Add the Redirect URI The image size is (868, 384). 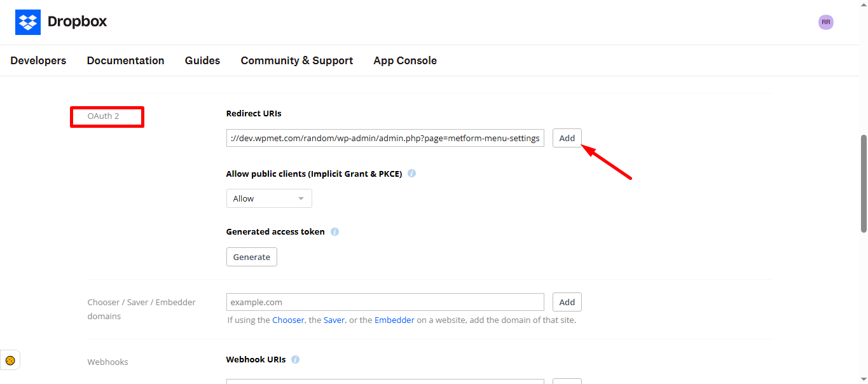click(567, 138)
